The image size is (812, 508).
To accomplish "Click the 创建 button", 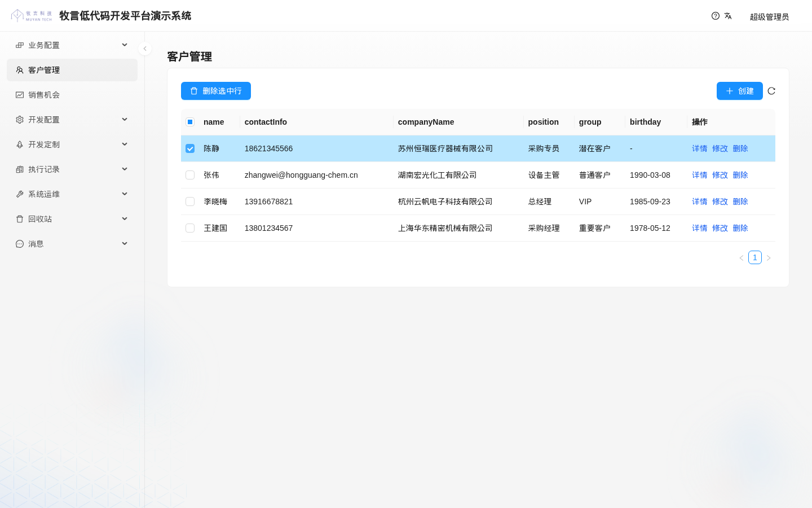I will (x=739, y=91).
